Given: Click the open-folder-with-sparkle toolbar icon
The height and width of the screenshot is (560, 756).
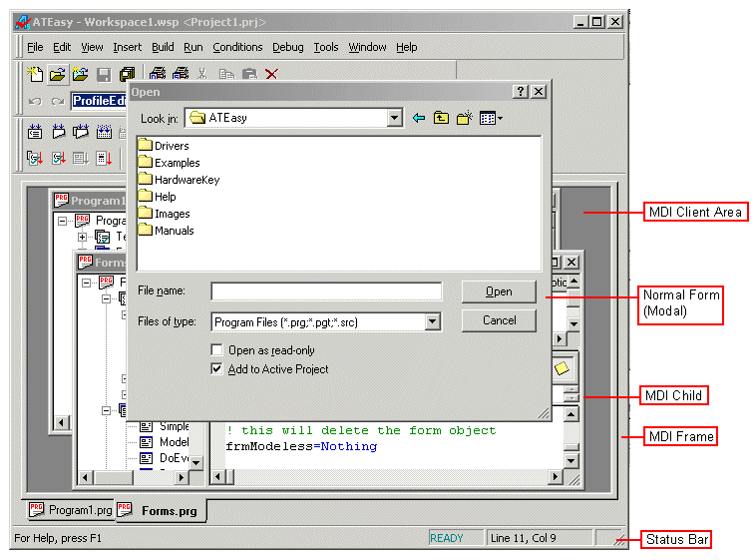Looking at the screenshot, I should tap(80, 74).
